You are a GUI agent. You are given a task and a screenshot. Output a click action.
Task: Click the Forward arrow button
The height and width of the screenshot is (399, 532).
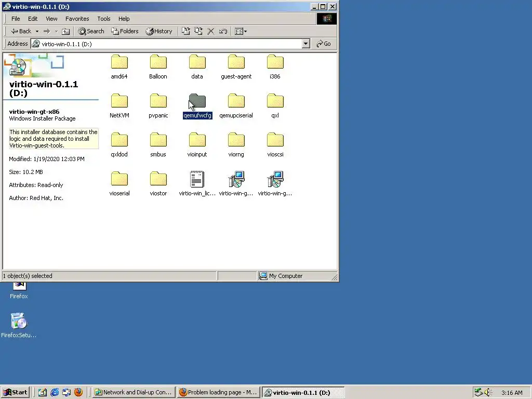click(47, 31)
